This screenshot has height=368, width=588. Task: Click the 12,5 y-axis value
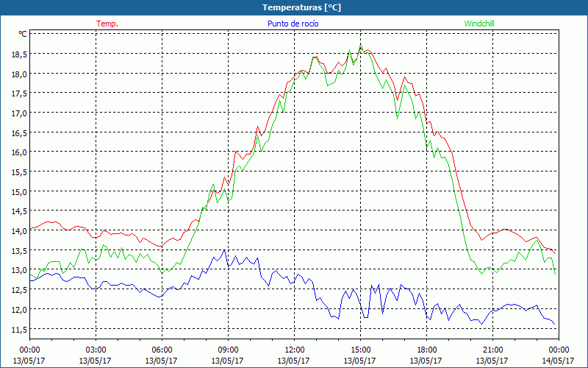click(x=20, y=289)
